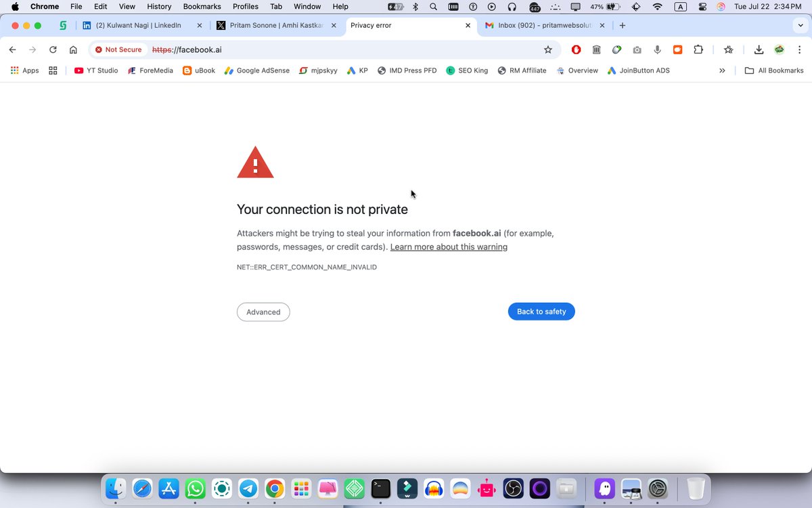This screenshot has height=508, width=812.
Task: Click the NET::ERR_CERT_COMMON_NAME_INVALID error code
Action: [307, 267]
